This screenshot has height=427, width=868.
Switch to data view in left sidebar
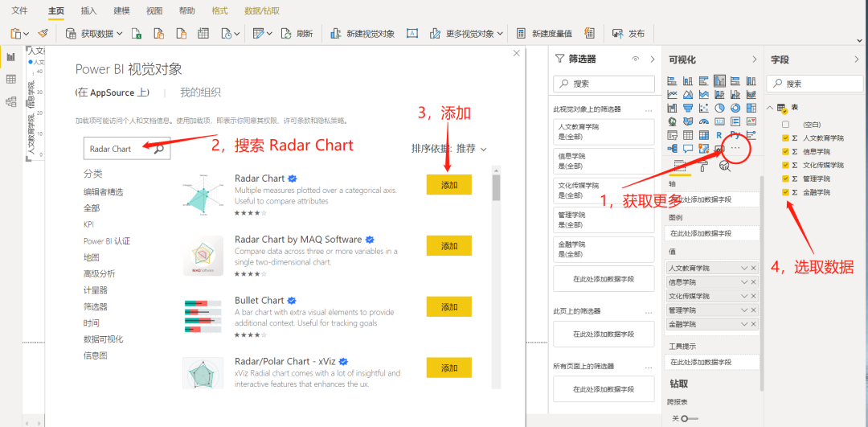(x=10, y=79)
